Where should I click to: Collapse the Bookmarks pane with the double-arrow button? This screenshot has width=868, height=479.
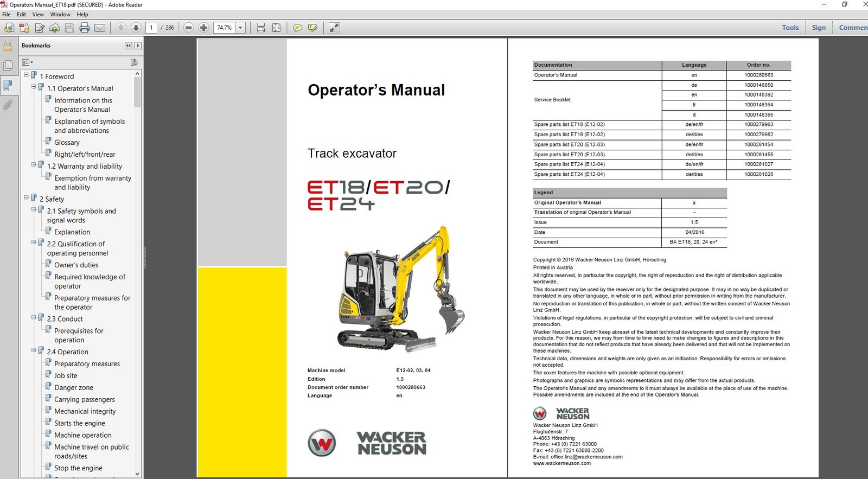[x=128, y=46]
